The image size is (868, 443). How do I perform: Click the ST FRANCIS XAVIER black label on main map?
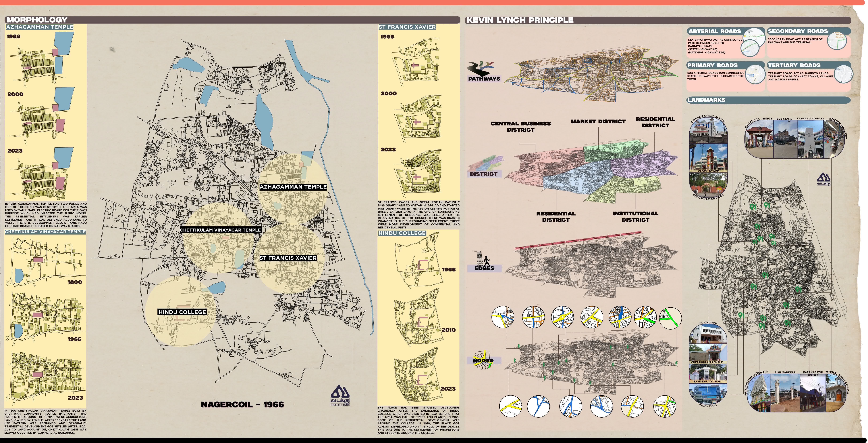pos(288,258)
